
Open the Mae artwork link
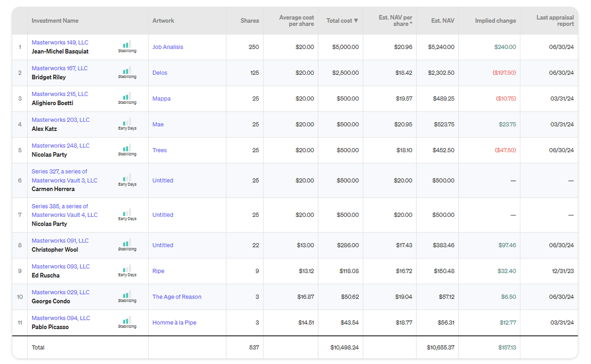tap(158, 125)
